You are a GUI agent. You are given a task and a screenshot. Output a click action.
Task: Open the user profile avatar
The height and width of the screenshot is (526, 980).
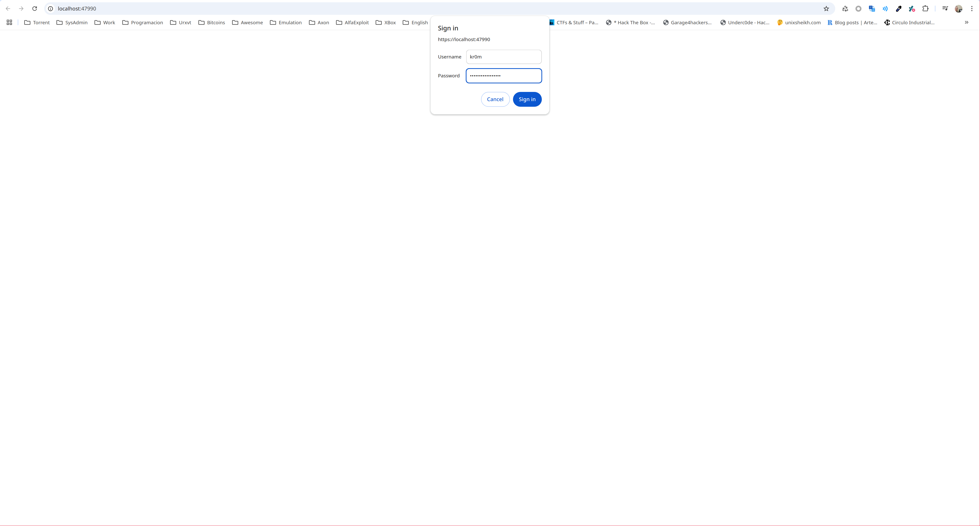click(x=958, y=8)
